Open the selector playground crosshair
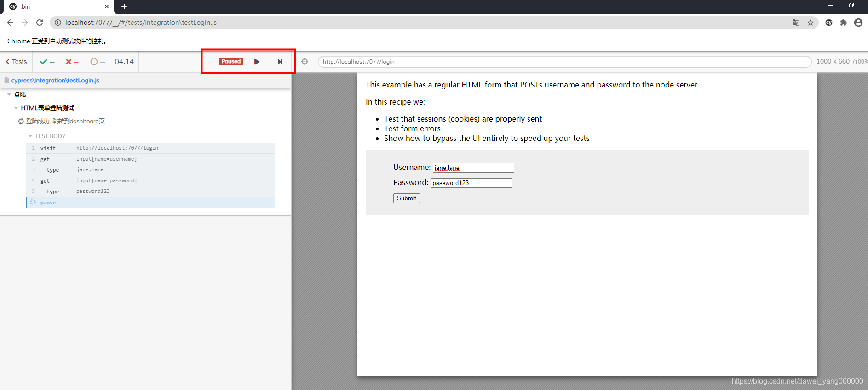The height and width of the screenshot is (390, 868). [x=305, y=62]
